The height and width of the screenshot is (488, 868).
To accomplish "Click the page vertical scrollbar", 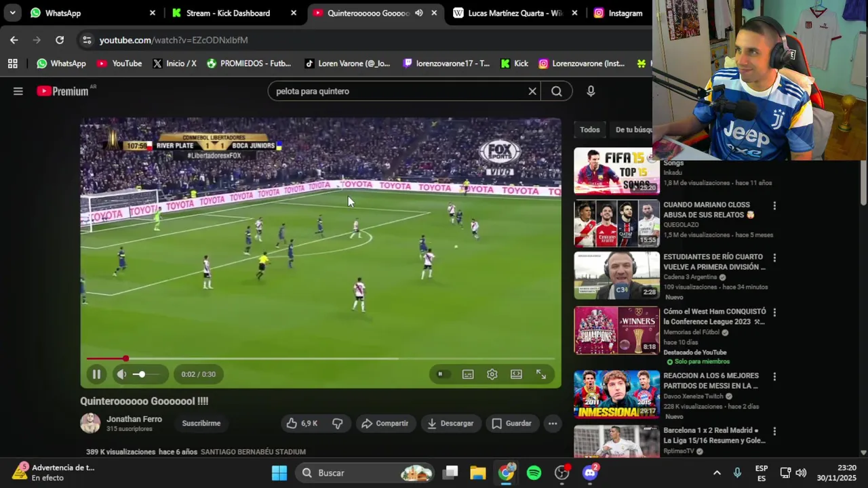I will tap(863, 182).
